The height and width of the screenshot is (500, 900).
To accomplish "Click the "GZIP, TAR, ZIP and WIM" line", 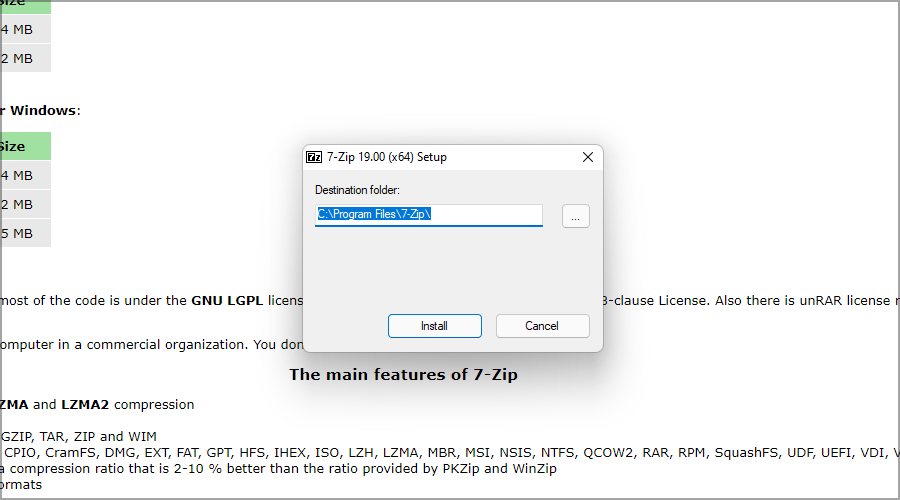I will point(78,436).
